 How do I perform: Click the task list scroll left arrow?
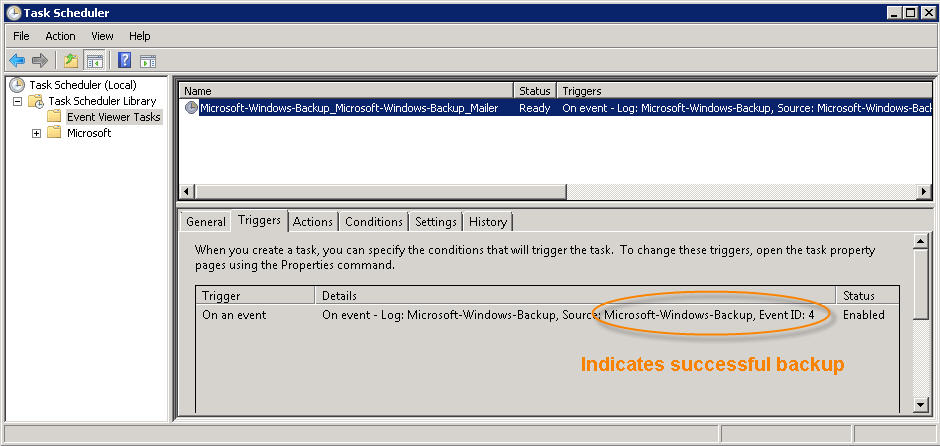187,192
